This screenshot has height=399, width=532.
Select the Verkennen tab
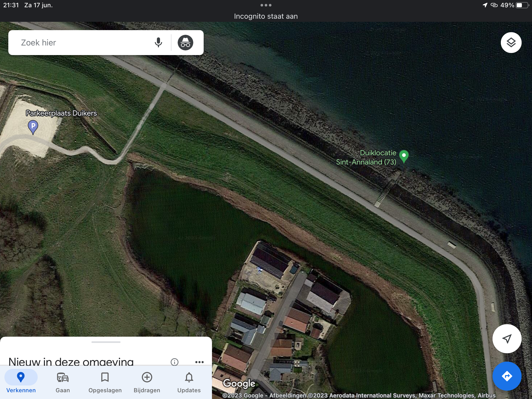pos(21,382)
